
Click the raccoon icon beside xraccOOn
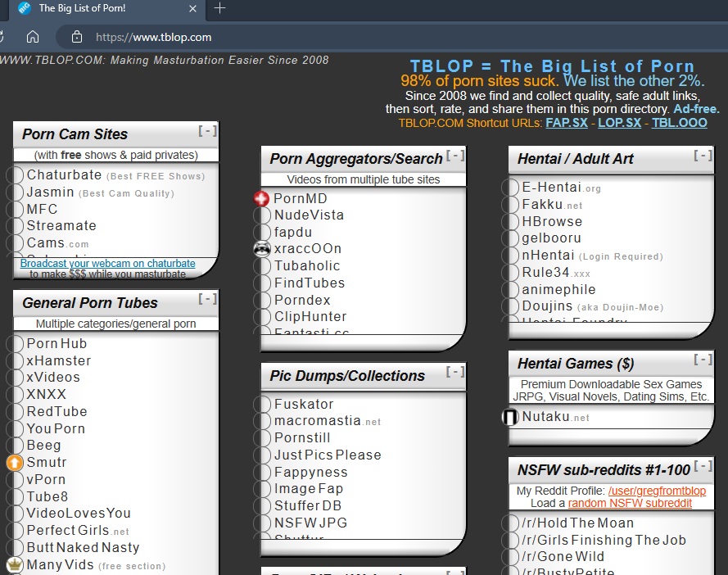[262, 249]
